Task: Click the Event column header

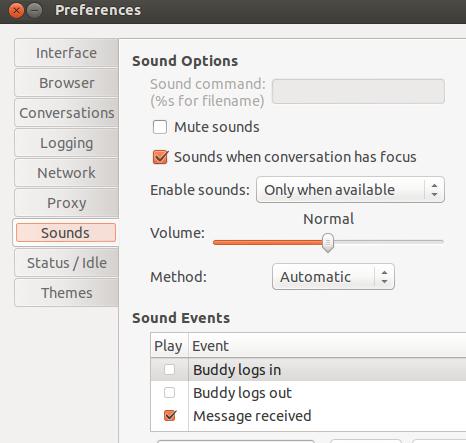Action: pyautogui.click(x=327, y=346)
